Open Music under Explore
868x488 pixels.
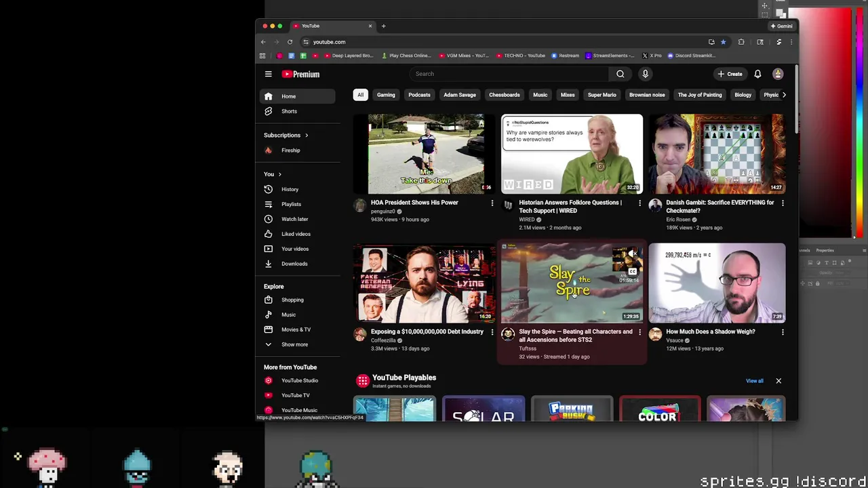[298, 314]
